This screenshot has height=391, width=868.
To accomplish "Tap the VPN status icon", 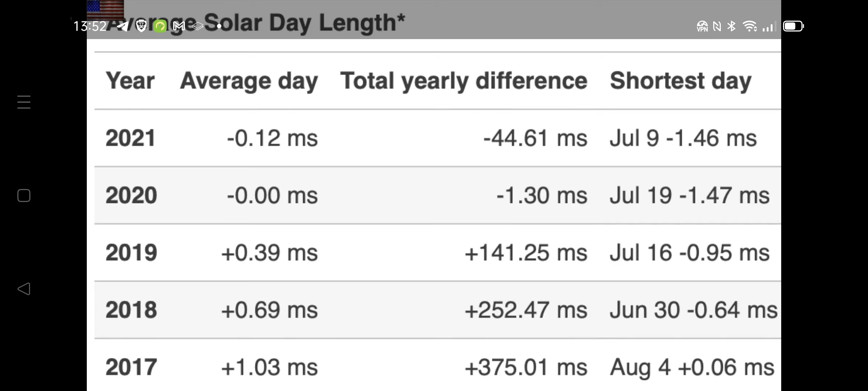I will (702, 26).
